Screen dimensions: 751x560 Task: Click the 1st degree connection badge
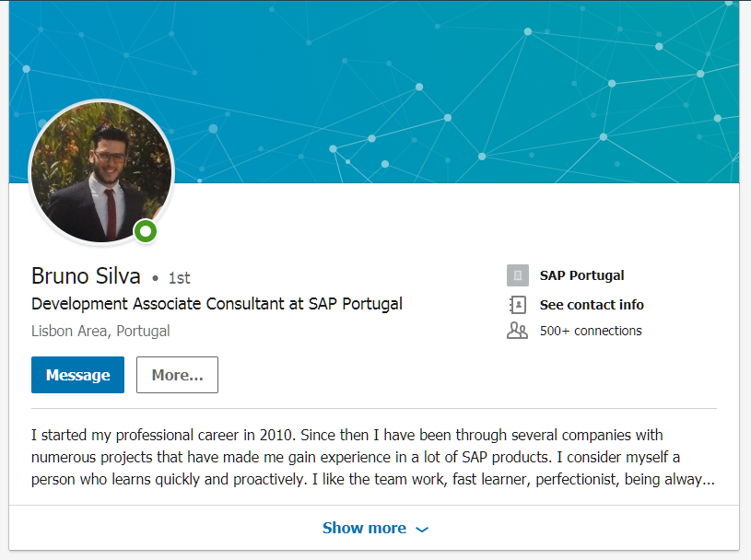pos(179,278)
